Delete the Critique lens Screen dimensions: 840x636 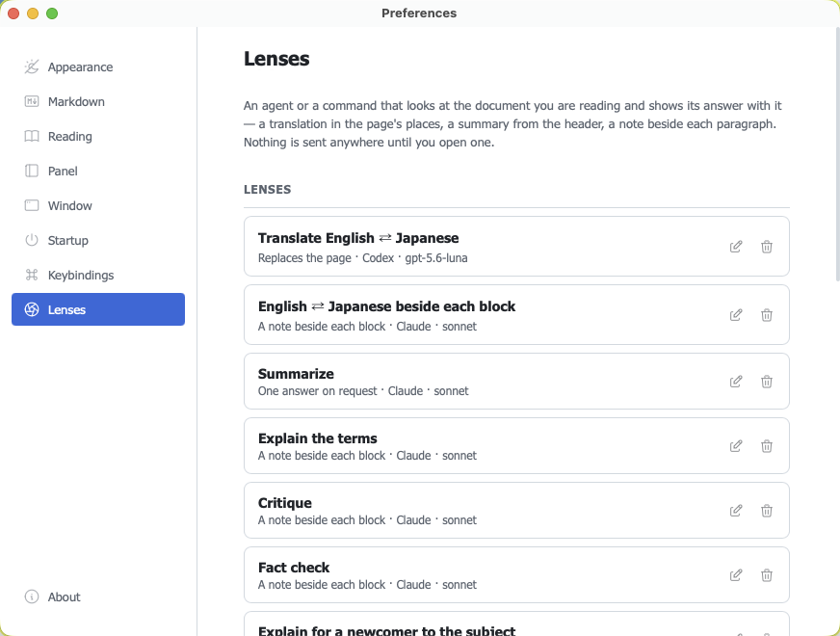pyautogui.click(x=767, y=510)
